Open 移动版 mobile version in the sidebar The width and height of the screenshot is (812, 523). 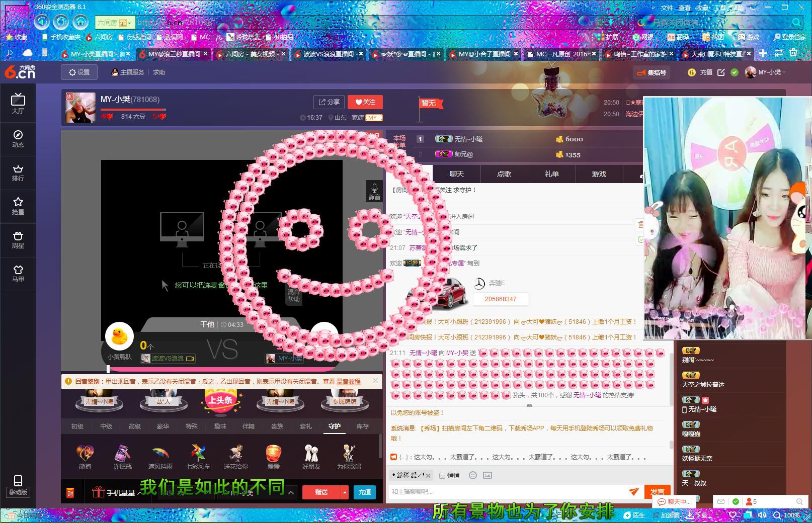(18, 485)
